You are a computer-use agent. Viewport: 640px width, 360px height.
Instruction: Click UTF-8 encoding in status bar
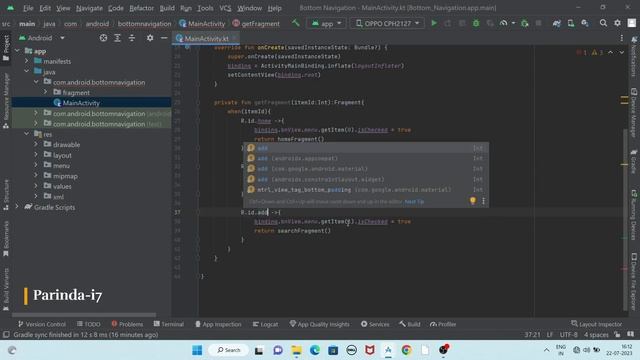(569, 335)
